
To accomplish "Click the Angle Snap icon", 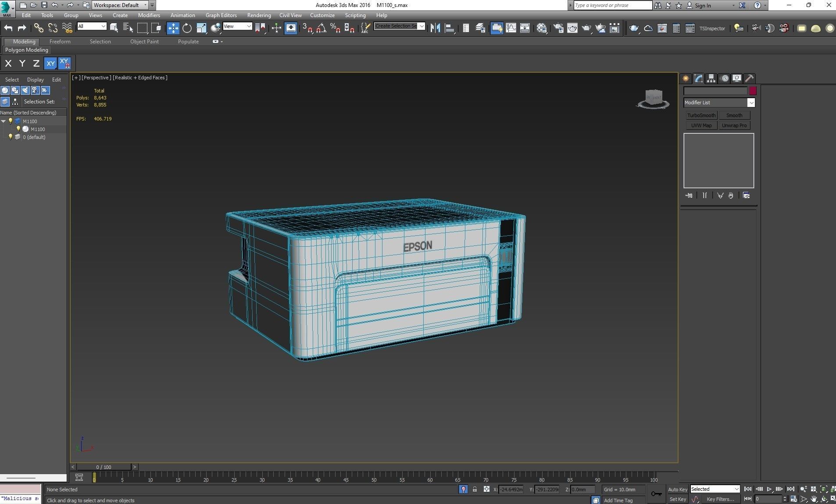I will click(322, 28).
